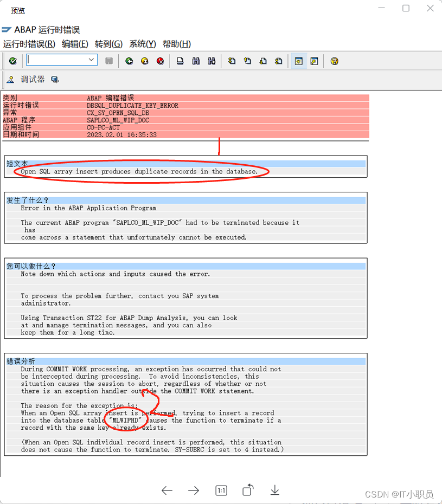Click the Find Next binoculars icon
This screenshot has width=442, height=504.
tap(212, 61)
